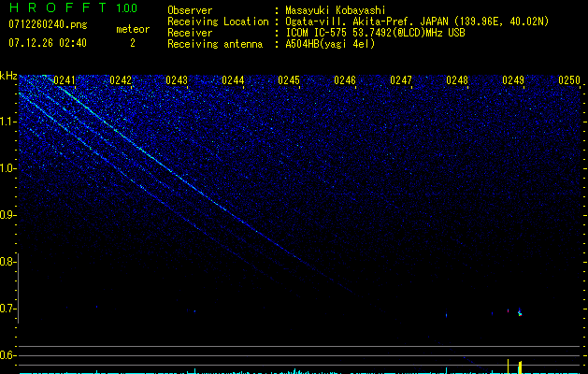Screen dimensions: 588x374
Task: Click the 0242 time marker
Action: (x=121, y=80)
